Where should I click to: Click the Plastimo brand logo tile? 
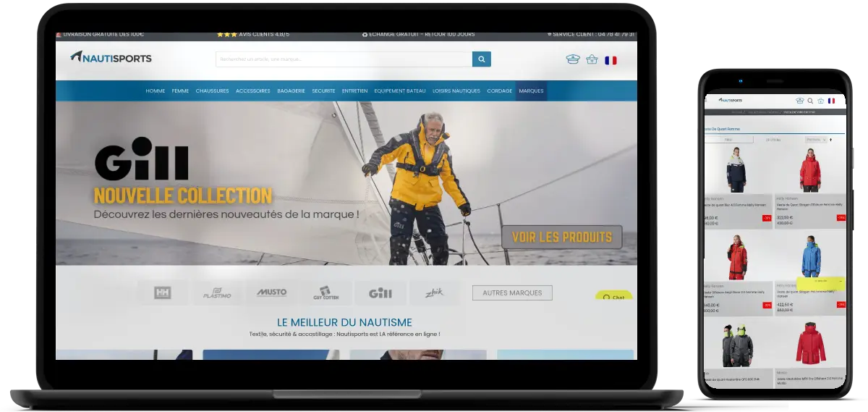pyautogui.click(x=217, y=293)
